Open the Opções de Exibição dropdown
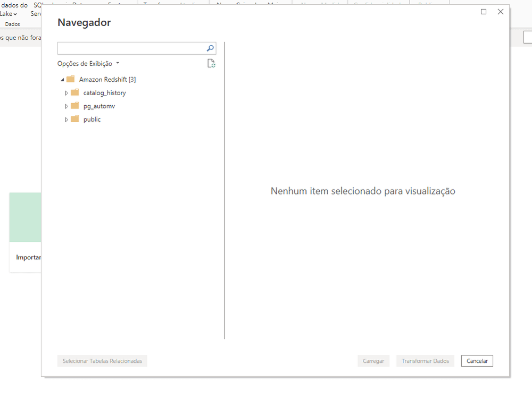 click(x=88, y=63)
